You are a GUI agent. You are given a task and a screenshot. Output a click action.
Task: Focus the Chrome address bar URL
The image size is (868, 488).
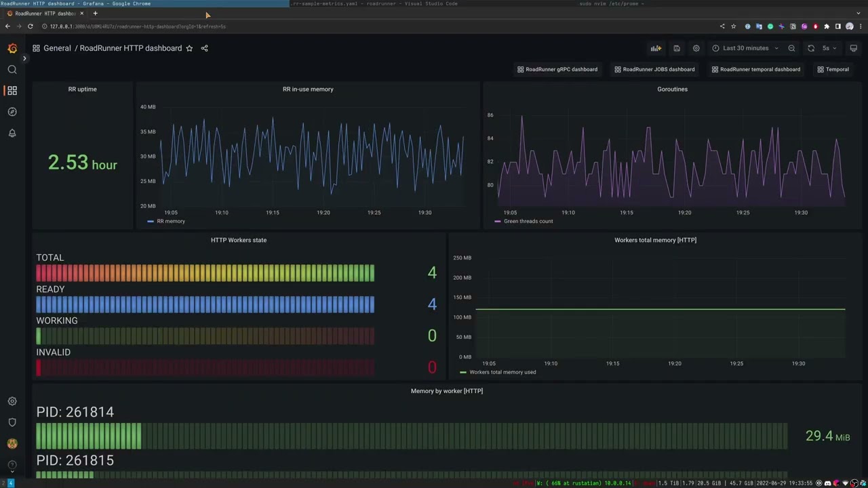138,26
